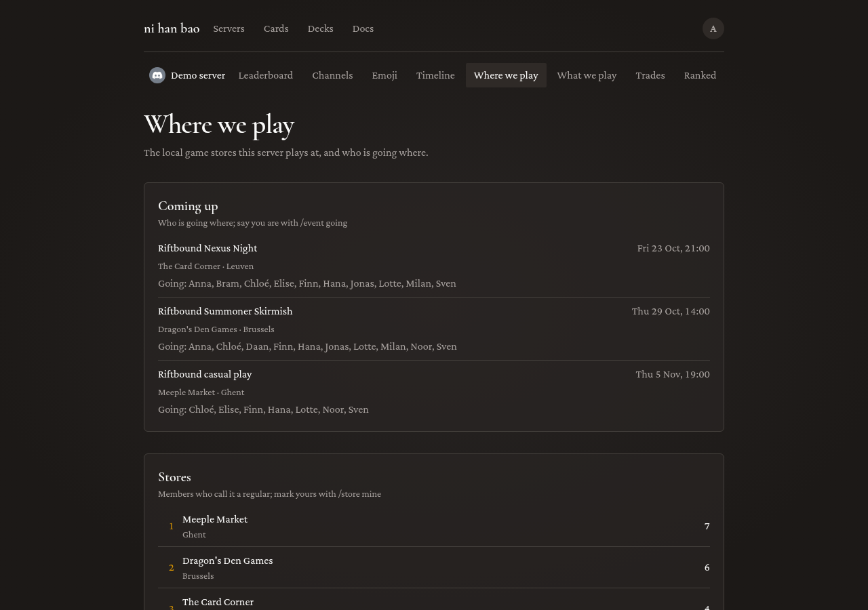The height and width of the screenshot is (610, 868).
Task: Click the date 'Thu 29 Oct, 14:00'
Action: [x=671, y=311]
